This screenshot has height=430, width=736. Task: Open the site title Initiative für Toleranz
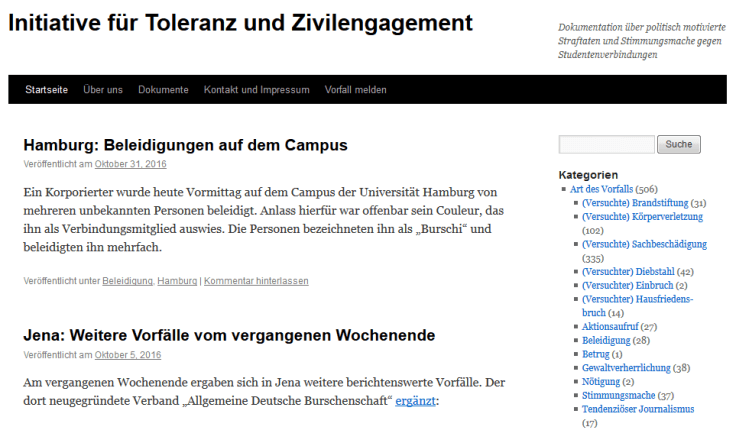[240, 23]
